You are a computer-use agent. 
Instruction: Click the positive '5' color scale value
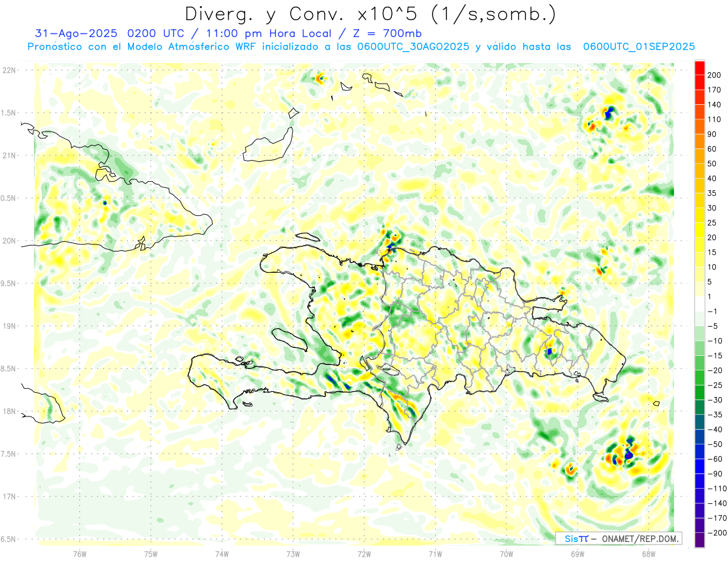pos(711,282)
